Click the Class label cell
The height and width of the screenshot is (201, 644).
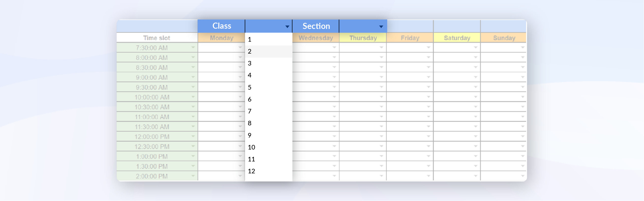click(x=222, y=26)
